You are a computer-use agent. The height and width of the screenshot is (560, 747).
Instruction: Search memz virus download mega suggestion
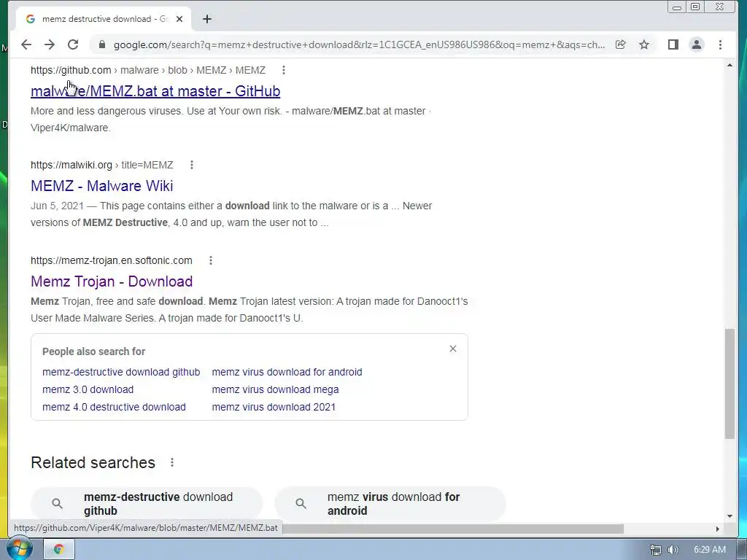[275, 389]
